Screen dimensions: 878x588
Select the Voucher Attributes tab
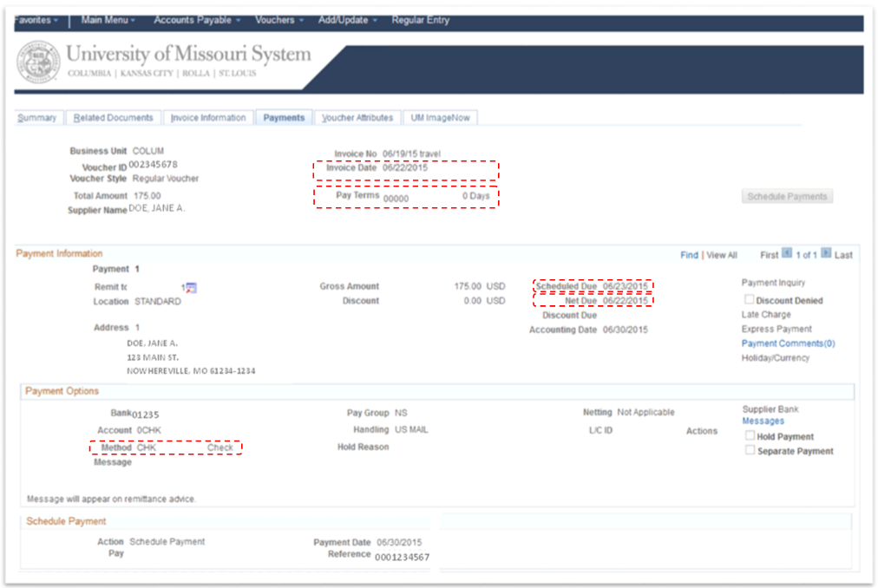pyautogui.click(x=357, y=117)
